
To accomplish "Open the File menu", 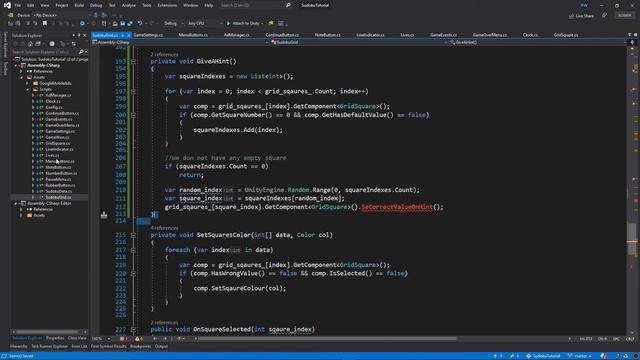I will (18, 5).
